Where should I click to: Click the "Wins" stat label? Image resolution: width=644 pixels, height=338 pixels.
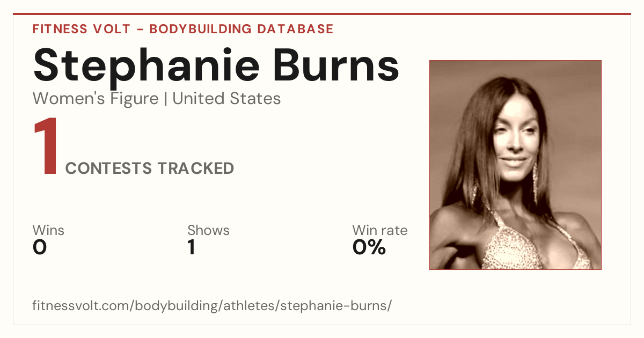pyautogui.click(x=48, y=230)
